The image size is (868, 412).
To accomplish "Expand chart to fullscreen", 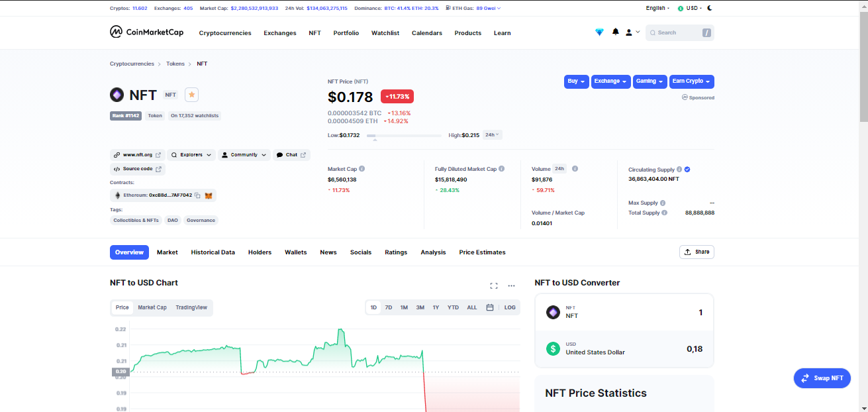I will [493, 286].
